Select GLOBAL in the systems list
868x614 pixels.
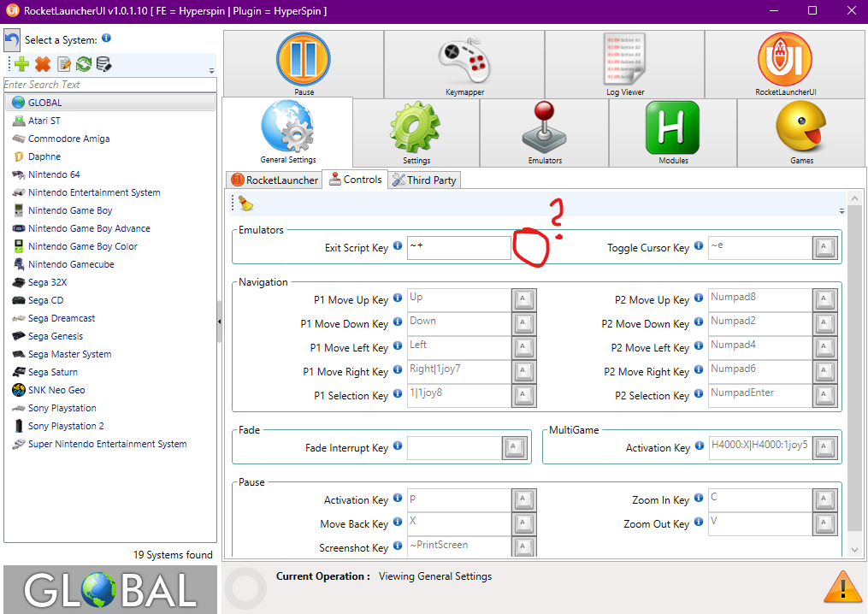pyautogui.click(x=110, y=103)
